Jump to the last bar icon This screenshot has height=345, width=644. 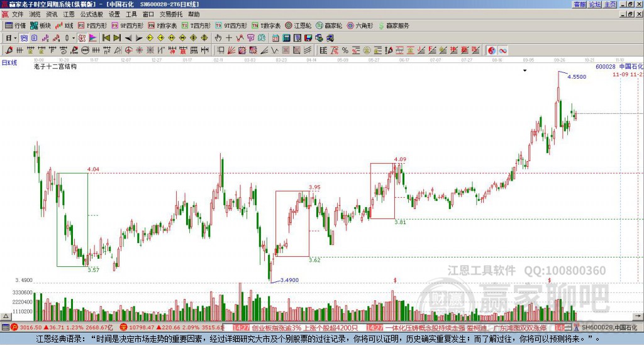click(x=117, y=38)
